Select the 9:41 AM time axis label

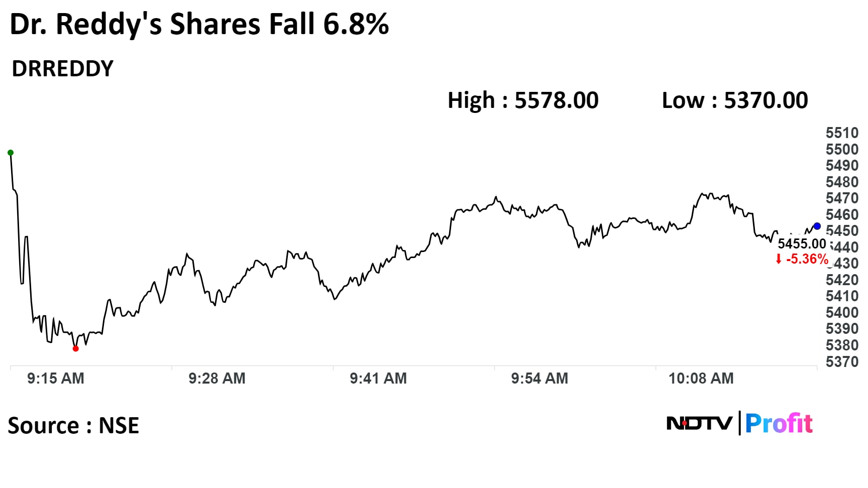(x=378, y=379)
